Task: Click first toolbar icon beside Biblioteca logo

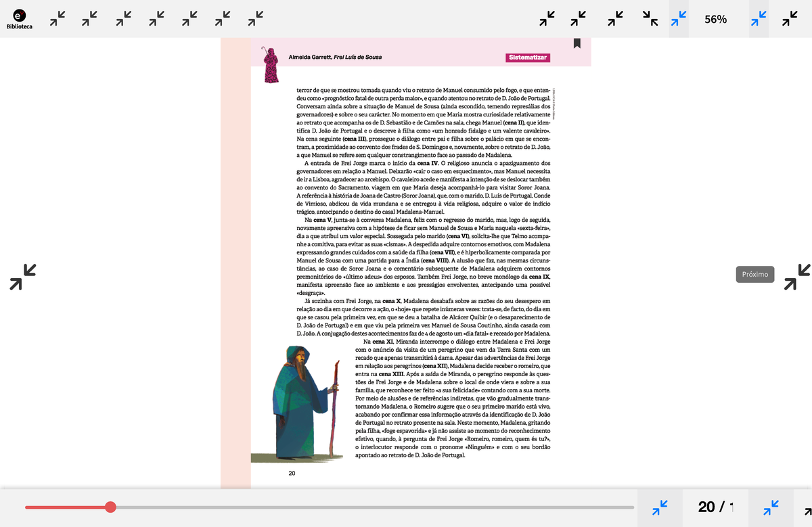Action: (58, 19)
